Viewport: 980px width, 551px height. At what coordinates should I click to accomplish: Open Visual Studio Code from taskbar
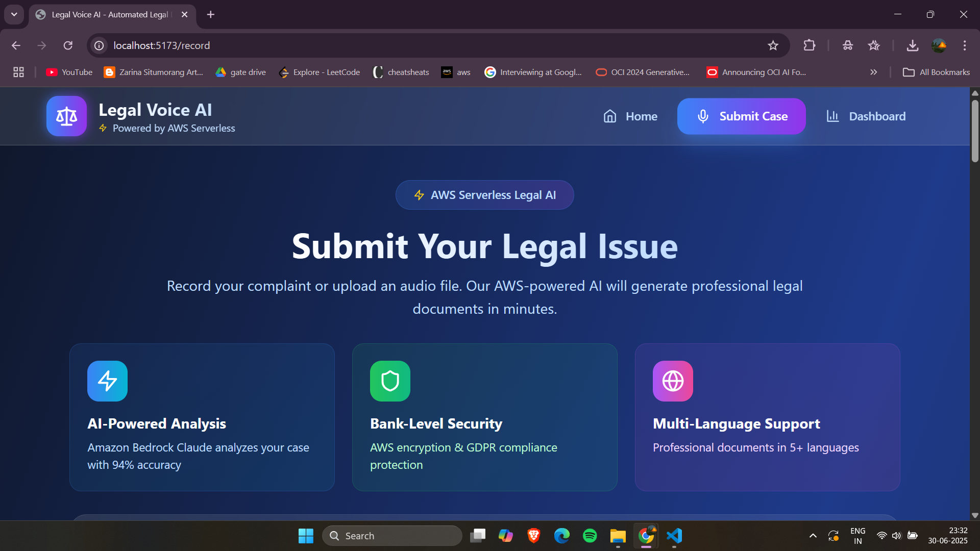674,536
